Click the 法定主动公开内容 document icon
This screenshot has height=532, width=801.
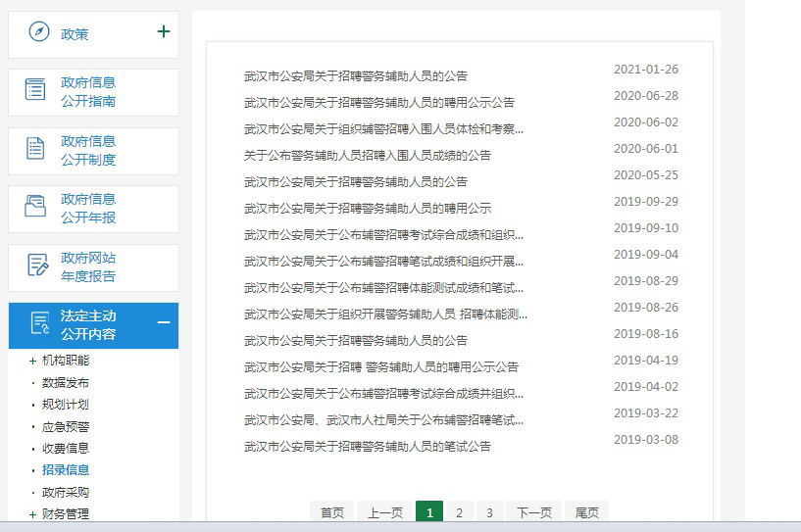[x=40, y=322]
